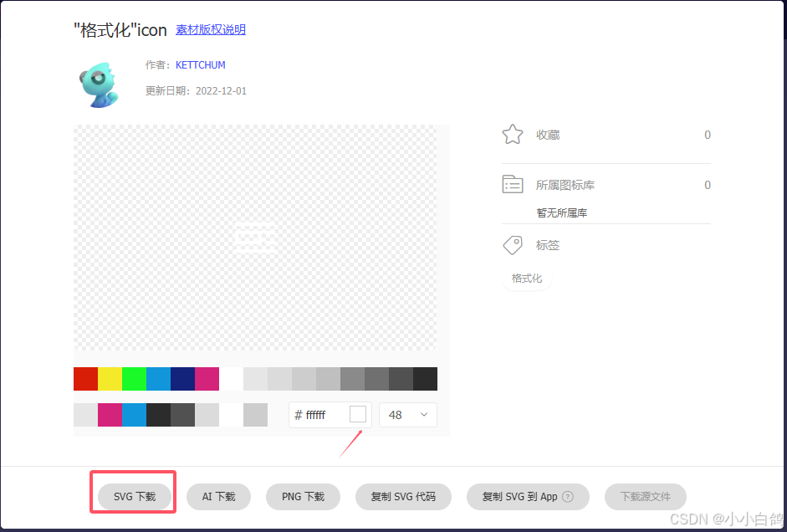The image size is (787, 532).
Task: Click the SVG 下载 download button
Action: (x=133, y=496)
